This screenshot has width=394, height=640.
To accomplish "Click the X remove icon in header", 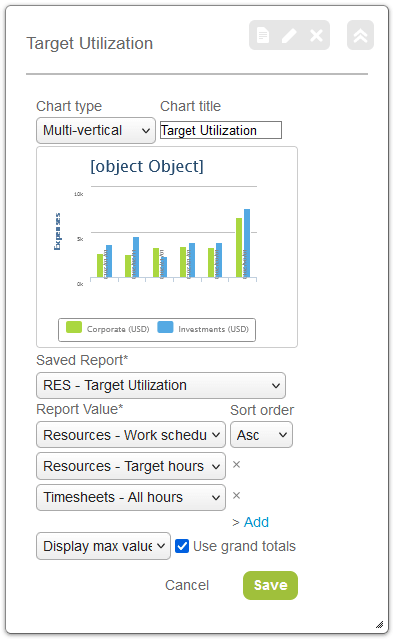I will 316,36.
